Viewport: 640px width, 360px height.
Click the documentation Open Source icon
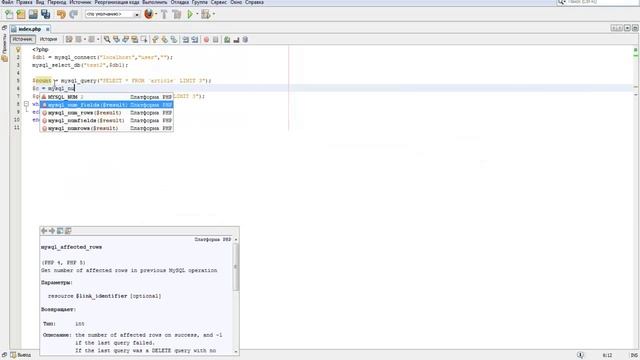pyautogui.click(x=68, y=231)
